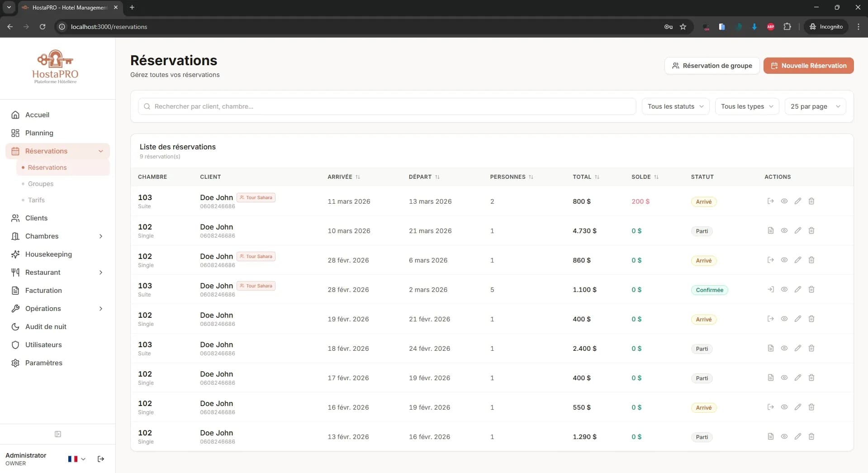This screenshot has width=868, height=473.
Task: Click the Tour Sahara tag on the first reservation
Action: coord(256,198)
